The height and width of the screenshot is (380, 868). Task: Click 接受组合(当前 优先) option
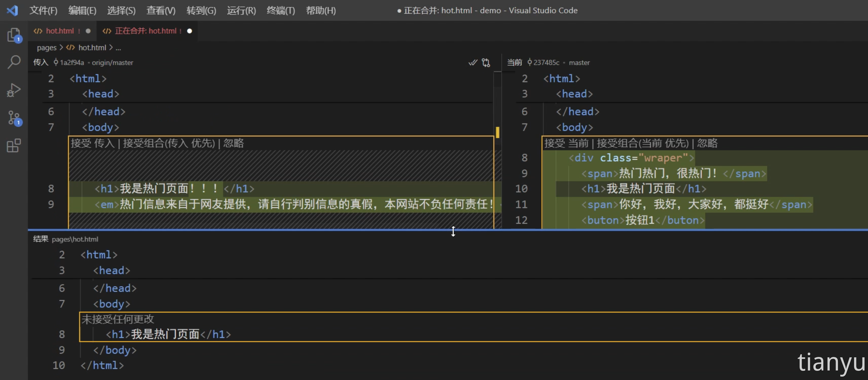643,143
